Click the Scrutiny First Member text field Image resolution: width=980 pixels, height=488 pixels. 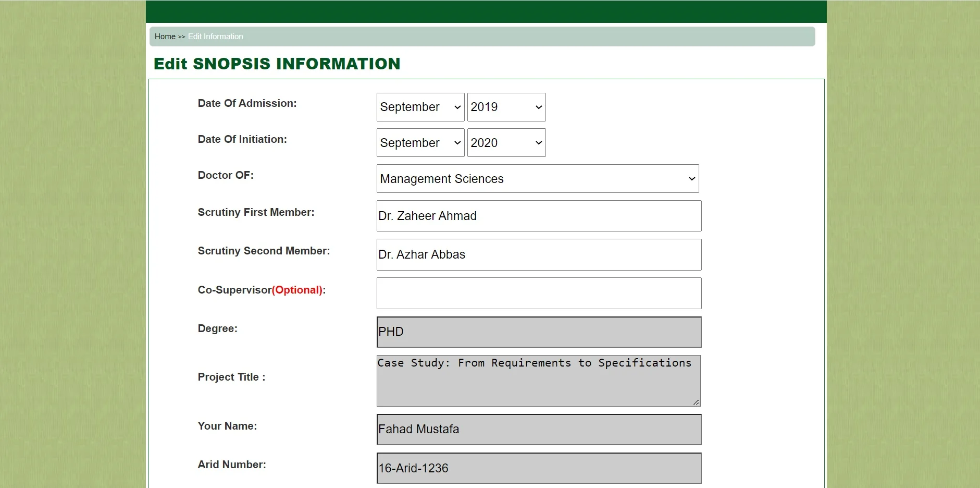pyautogui.click(x=539, y=216)
